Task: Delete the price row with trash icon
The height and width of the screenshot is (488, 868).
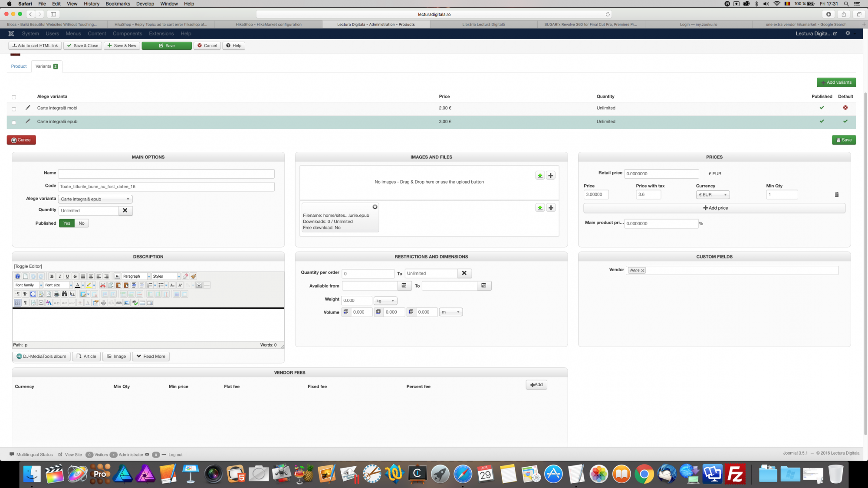Action: 836,195
